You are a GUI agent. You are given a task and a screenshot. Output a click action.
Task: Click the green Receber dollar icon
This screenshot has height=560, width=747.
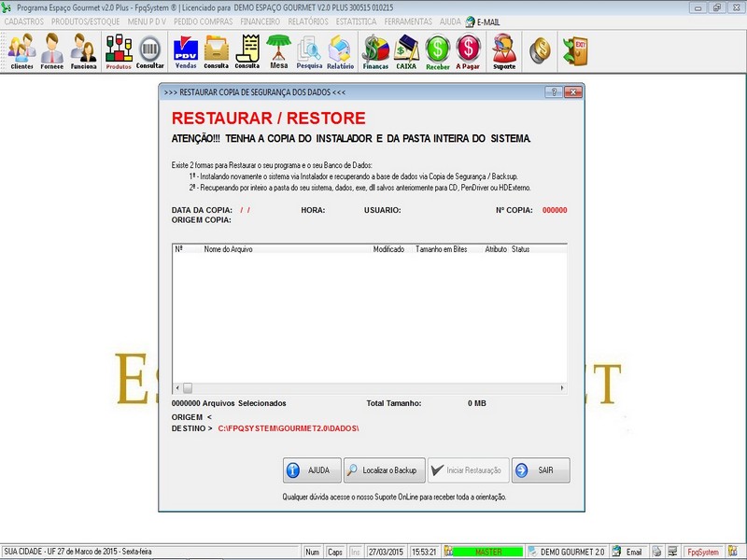(438, 51)
